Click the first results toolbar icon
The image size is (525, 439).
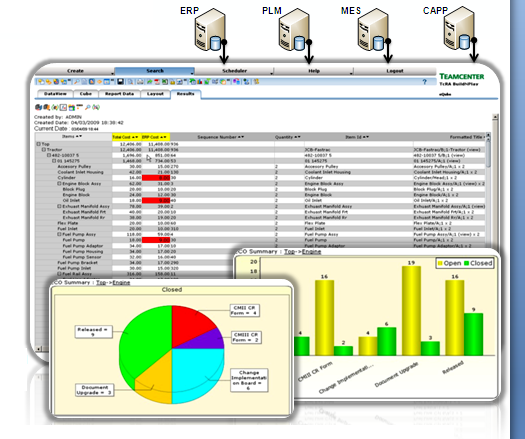(x=39, y=107)
